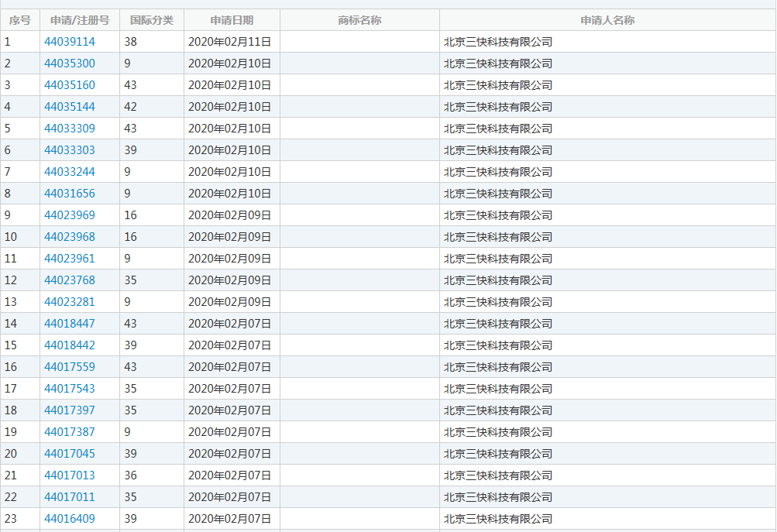
Task: Select class 42 in row 4
Action: (130, 107)
